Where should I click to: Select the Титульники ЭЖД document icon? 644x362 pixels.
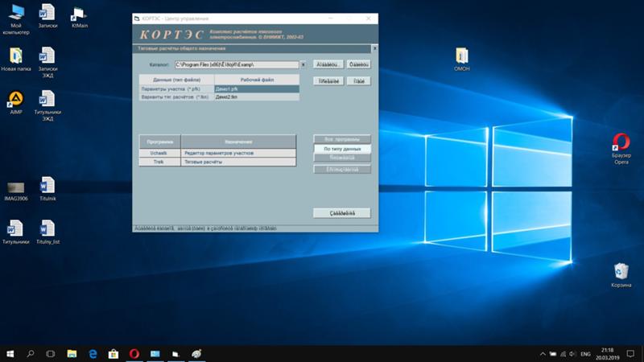[47, 106]
